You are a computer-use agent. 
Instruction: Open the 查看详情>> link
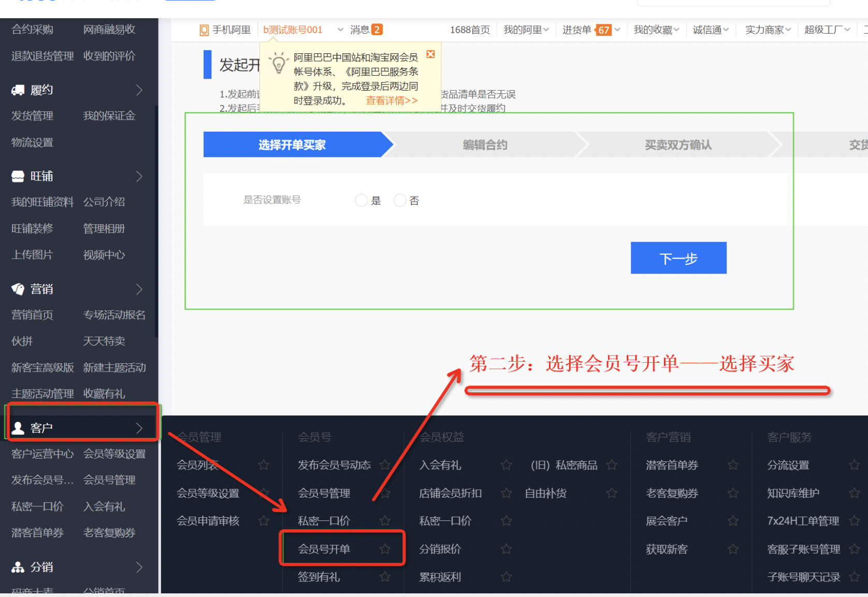(392, 101)
